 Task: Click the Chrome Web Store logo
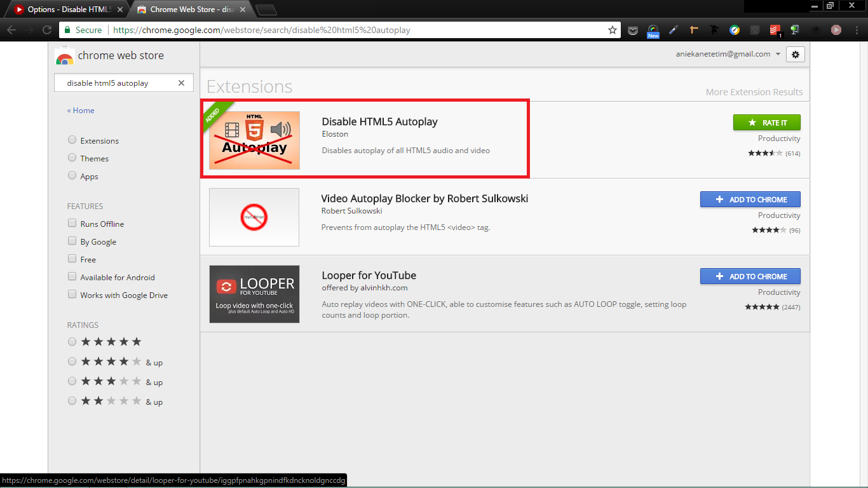coord(64,57)
